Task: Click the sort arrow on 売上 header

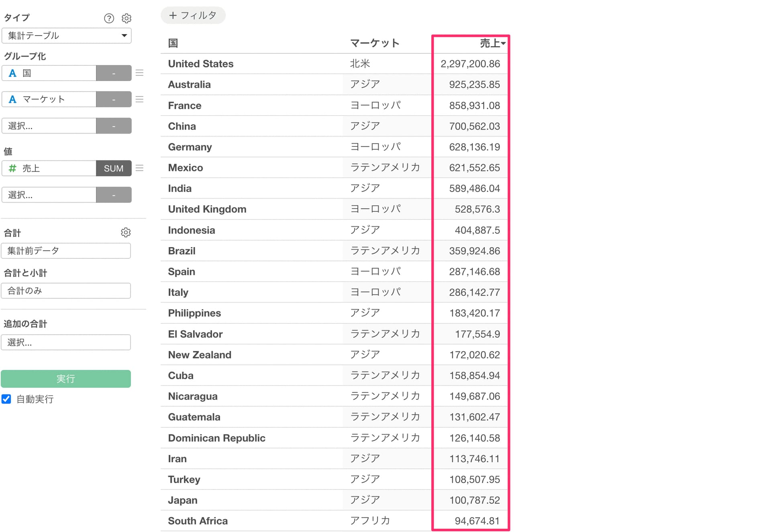Action: 503,43
